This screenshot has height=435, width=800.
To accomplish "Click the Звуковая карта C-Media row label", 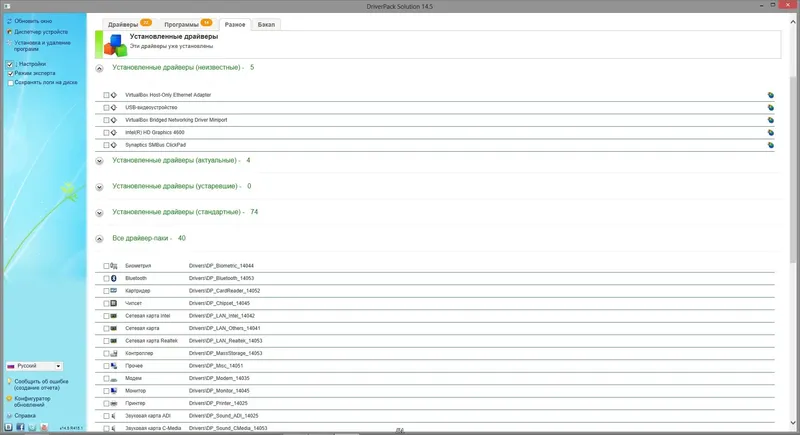I will 153,428.
